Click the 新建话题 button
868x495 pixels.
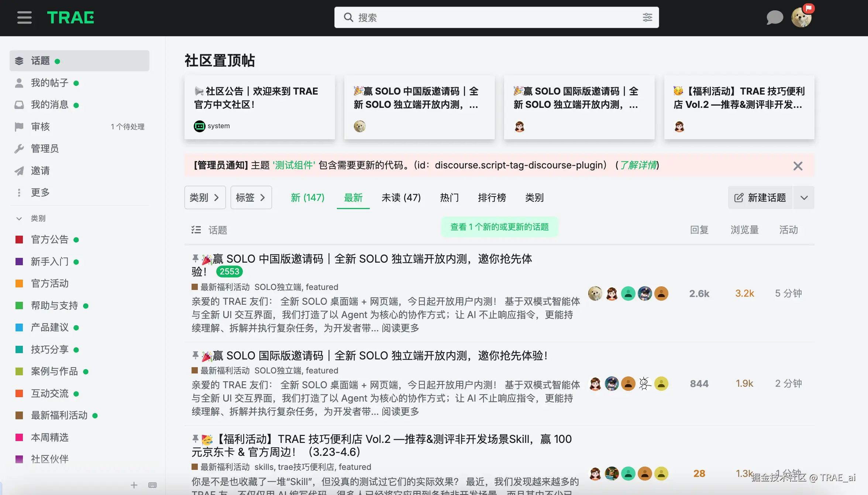(760, 198)
